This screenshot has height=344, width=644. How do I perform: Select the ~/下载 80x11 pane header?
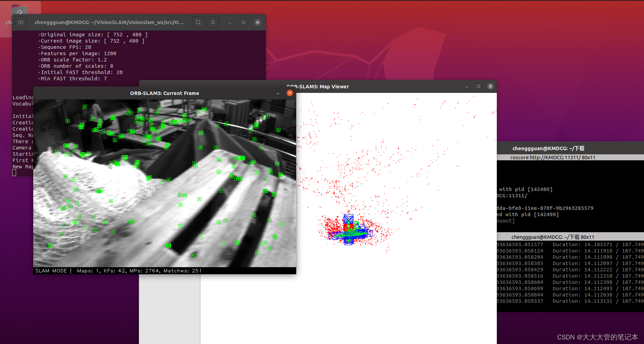coord(571,237)
